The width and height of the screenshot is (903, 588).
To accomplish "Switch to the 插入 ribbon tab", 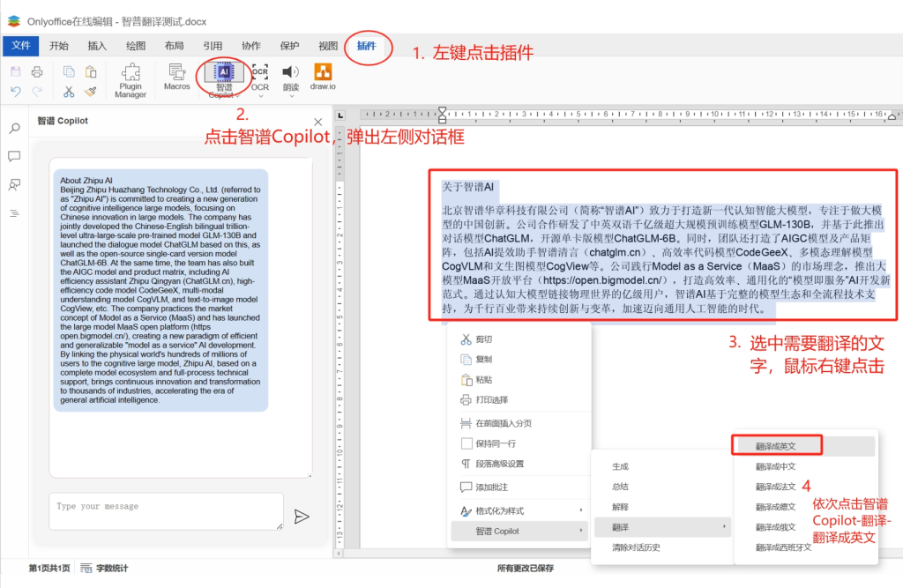I will (97, 46).
